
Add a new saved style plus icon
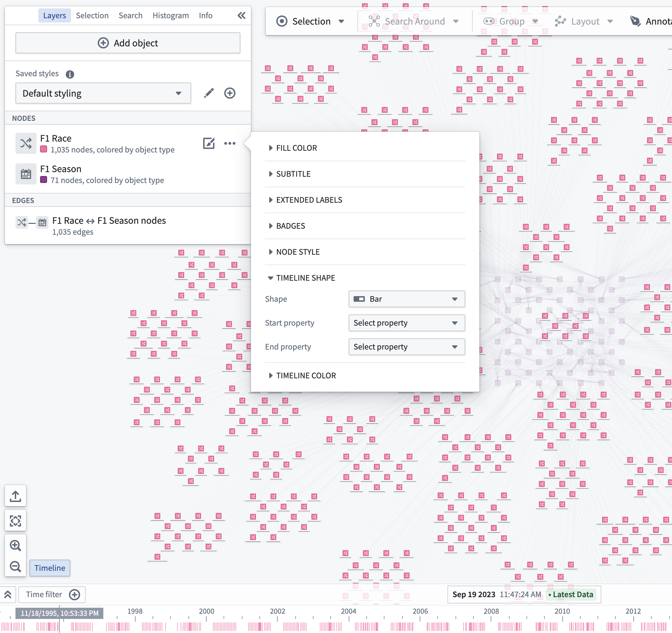tap(230, 93)
